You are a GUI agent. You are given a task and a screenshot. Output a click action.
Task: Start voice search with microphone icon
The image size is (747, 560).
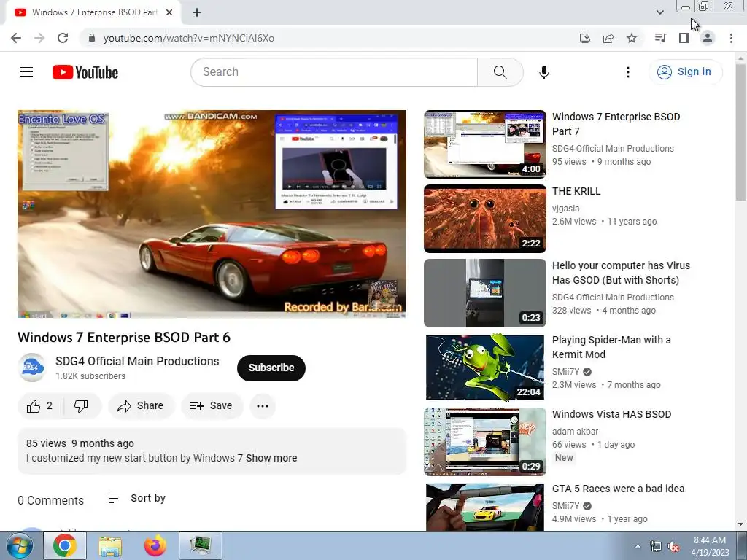pos(544,72)
